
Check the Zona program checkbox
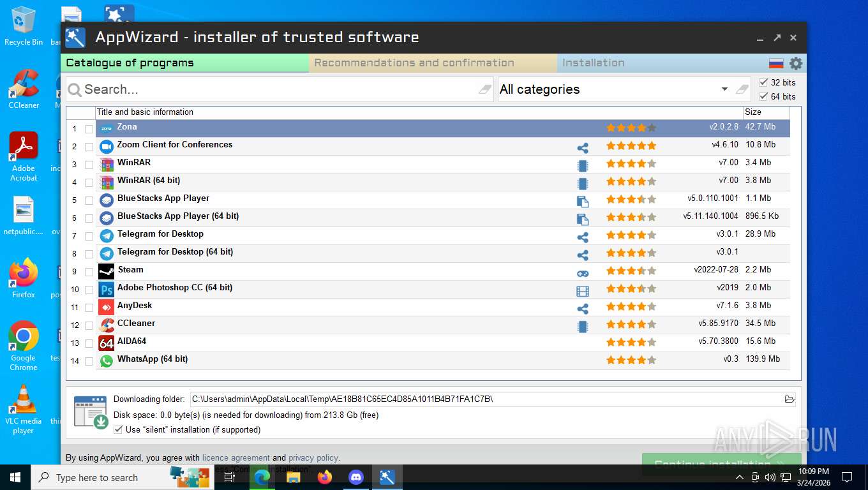[x=89, y=129]
